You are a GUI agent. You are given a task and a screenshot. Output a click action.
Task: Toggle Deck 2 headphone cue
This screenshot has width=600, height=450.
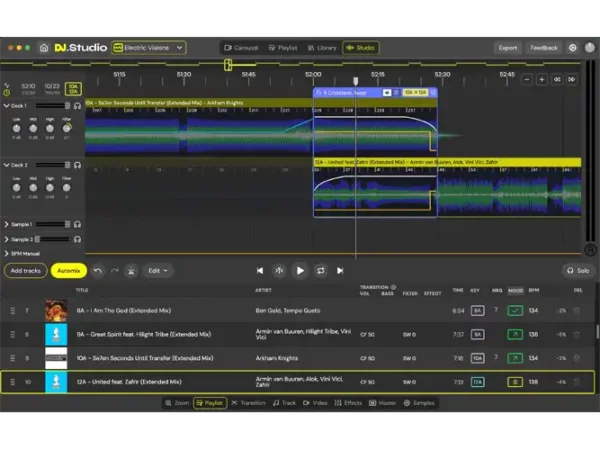coord(77,165)
